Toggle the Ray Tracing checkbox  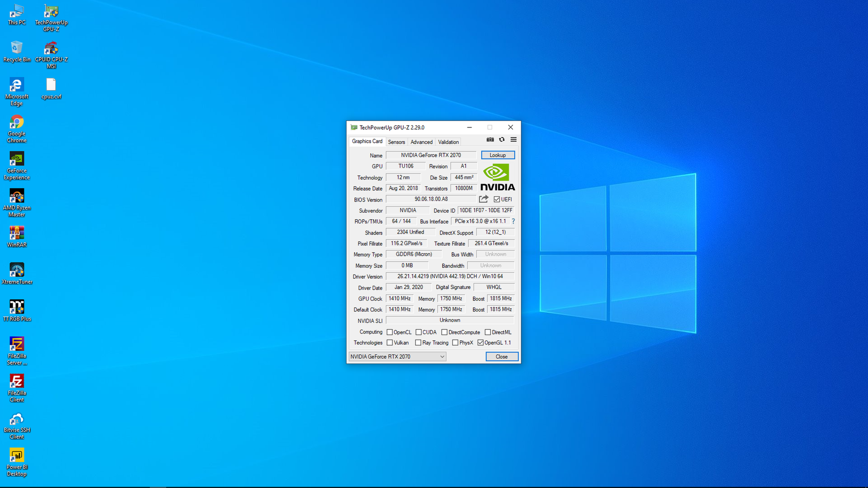tap(418, 343)
